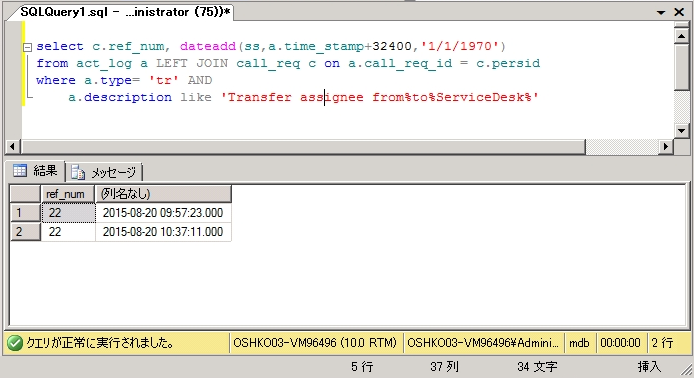Viewport: 694px width, 378px height.
Task: Click elapsed time 00:00:00 in status bar
Action: click(x=621, y=343)
